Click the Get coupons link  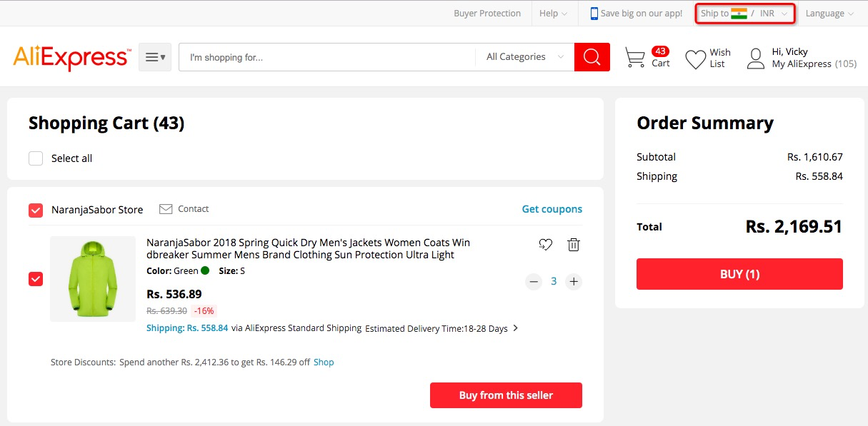pos(552,209)
